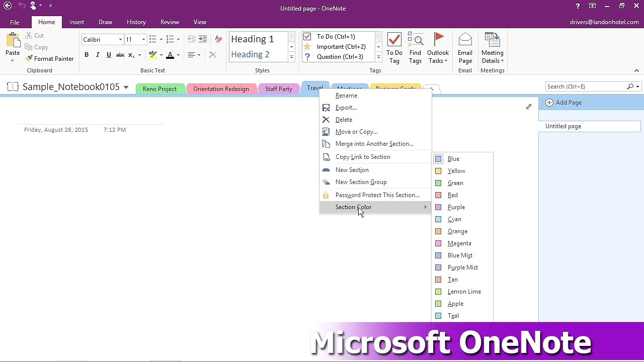Click the Help question mark icon

(x=578, y=6)
